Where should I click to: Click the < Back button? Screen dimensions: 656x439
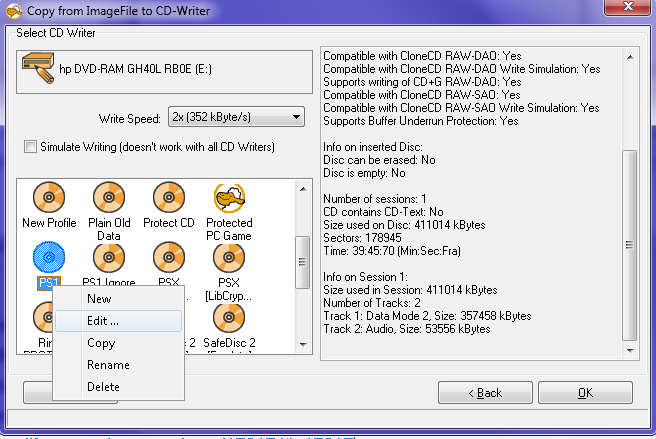[x=485, y=393]
